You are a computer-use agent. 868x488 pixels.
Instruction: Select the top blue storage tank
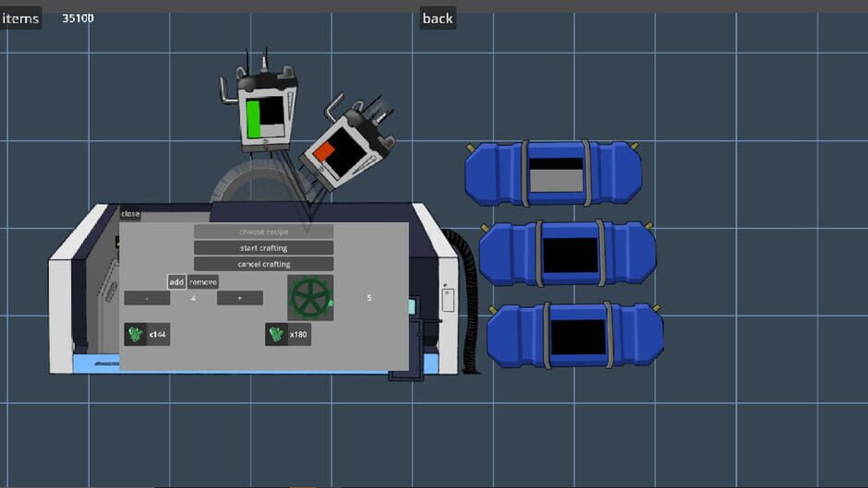(x=552, y=173)
